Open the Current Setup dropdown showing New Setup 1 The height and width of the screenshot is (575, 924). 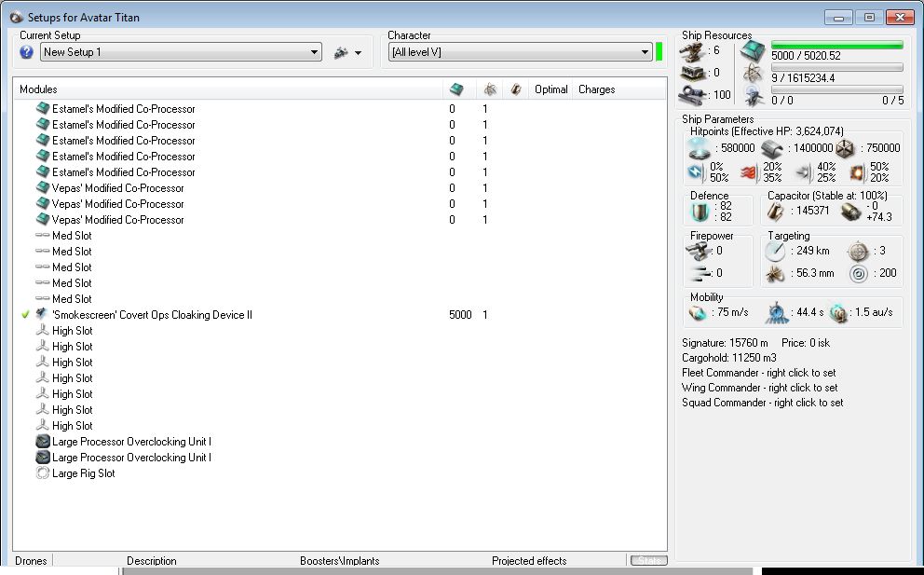point(181,52)
